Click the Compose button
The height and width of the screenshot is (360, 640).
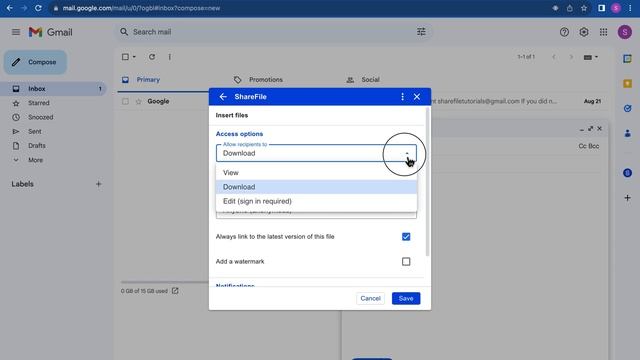tap(35, 62)
